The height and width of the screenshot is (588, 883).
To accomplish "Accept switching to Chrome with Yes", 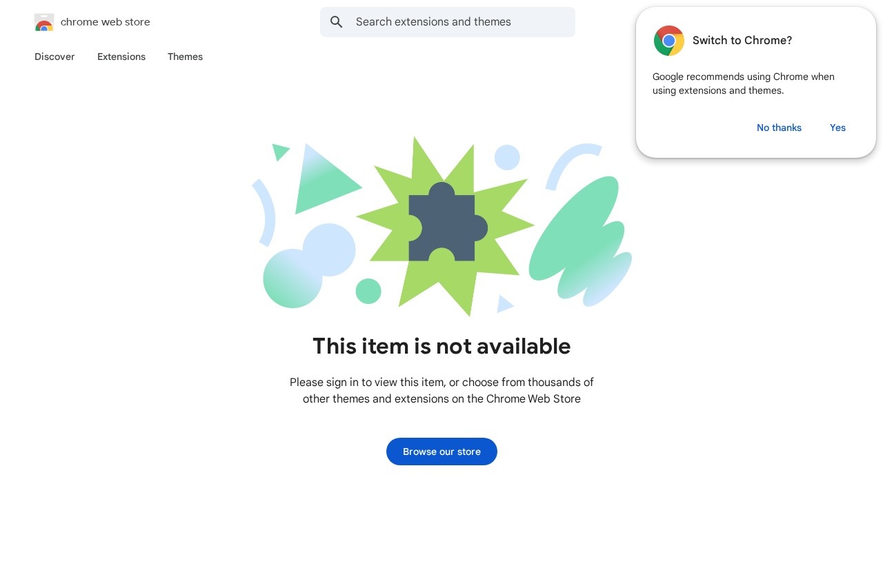I will [x=837, y=128].
